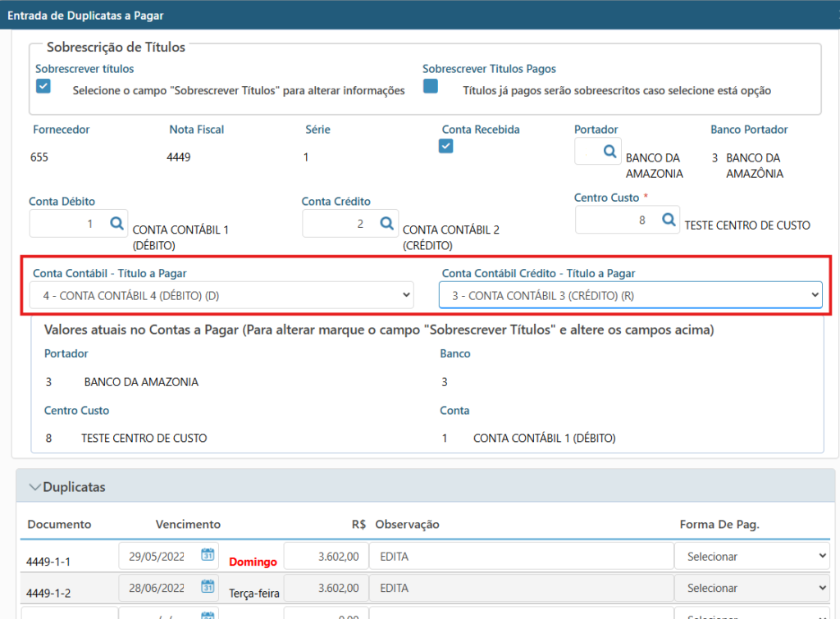
Task: Click the Conta Débito input field
Action: [67, 223]
